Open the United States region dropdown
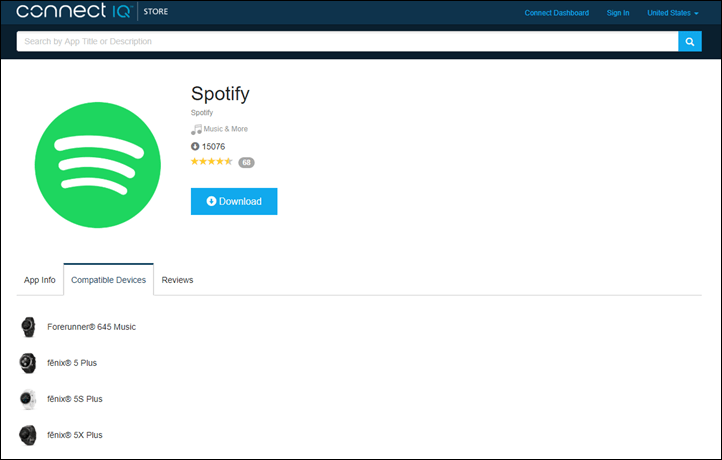The image size is (722, 460). (673, 13)
